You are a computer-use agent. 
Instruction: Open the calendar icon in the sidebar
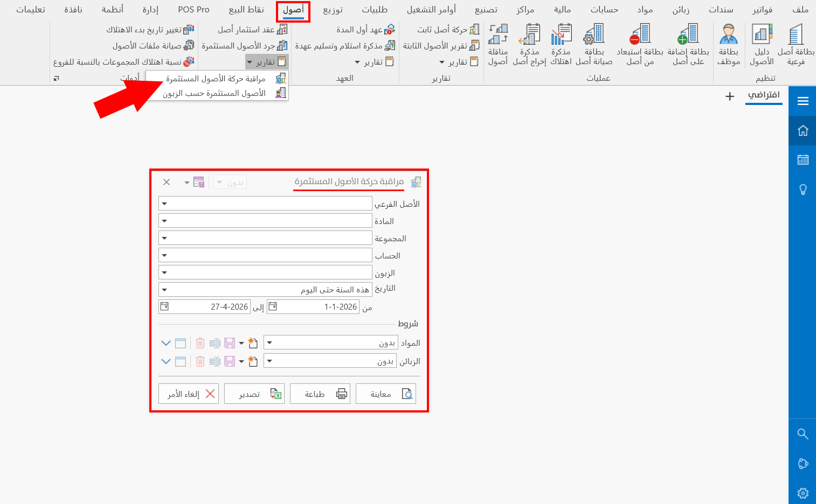(803, 160)
